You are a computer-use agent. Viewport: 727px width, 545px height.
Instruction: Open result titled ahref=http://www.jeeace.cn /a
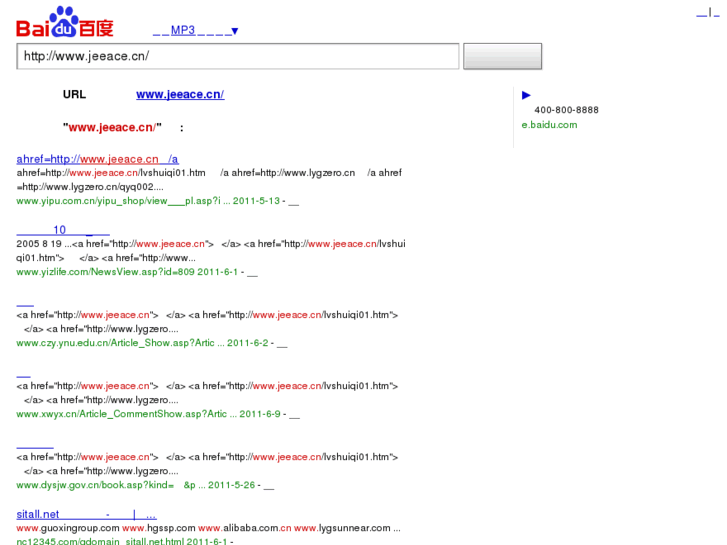point(97,159)
